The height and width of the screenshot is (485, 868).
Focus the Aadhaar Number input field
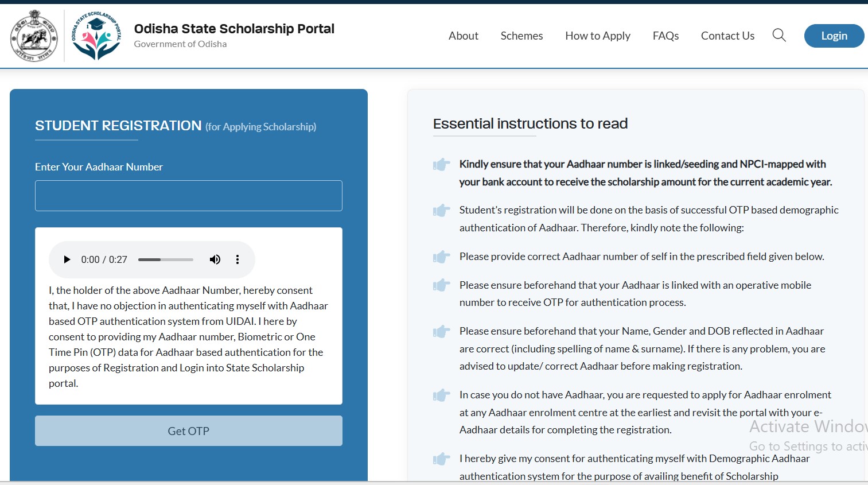189,196
